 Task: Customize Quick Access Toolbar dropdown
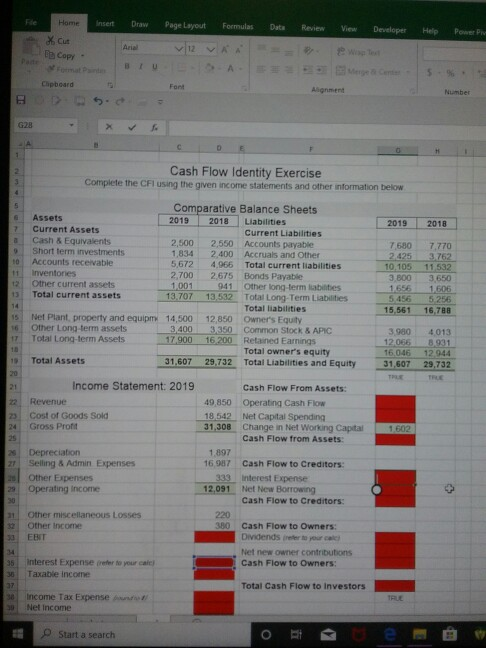160,102
